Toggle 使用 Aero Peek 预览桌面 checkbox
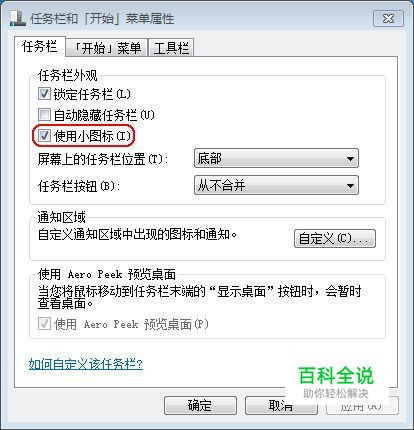 [44, 323]
